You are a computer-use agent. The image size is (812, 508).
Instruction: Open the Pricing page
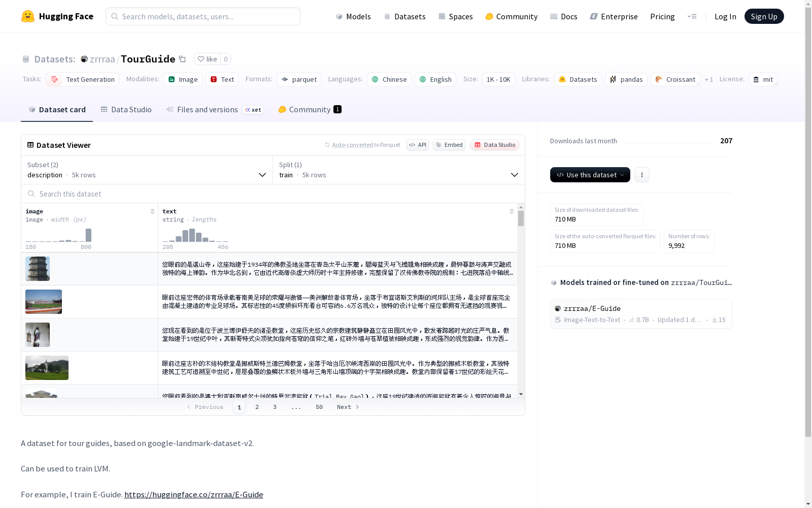pyautogui.click(x=662, y=16)
